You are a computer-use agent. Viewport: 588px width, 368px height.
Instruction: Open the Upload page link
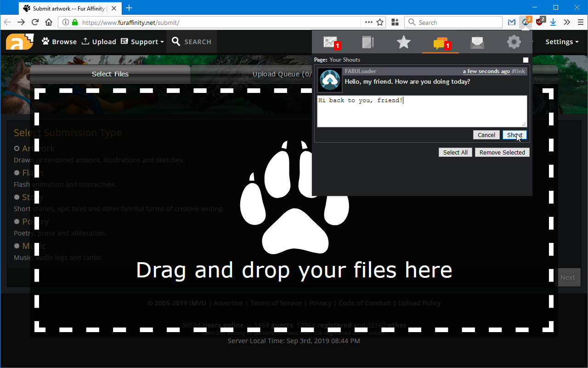(99, 41)
